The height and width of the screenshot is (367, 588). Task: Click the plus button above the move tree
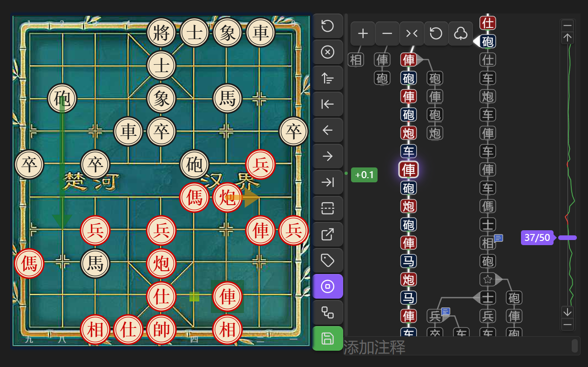[x=363, y=33]
